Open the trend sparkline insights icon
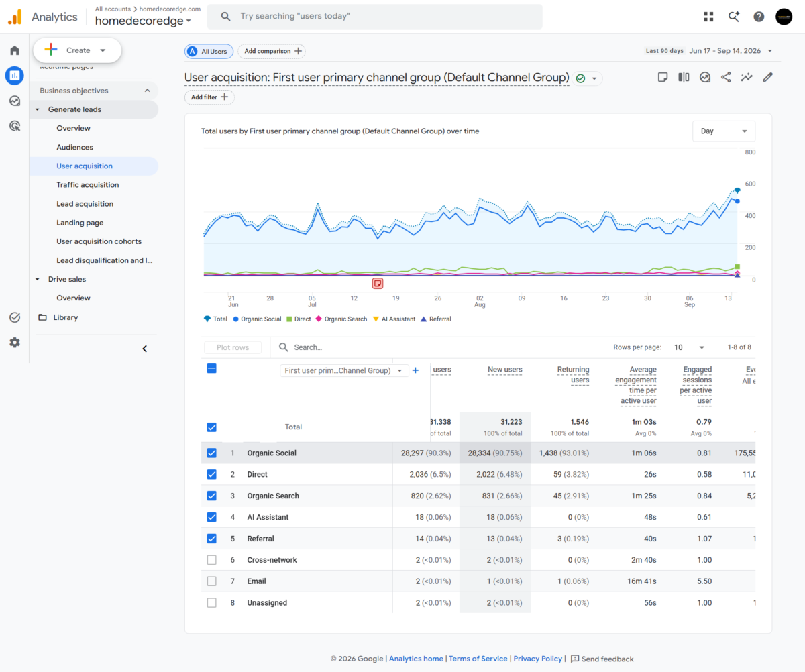The height and width of the screenshot is (672, 805). click(747, 77)
